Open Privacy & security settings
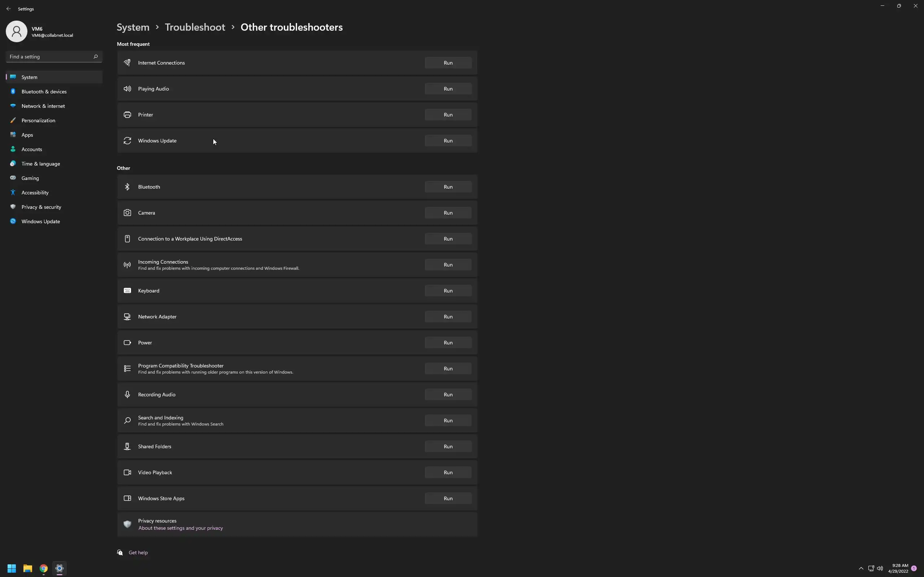Viewport: 924px width, 577px height. (x=41, y=207)
